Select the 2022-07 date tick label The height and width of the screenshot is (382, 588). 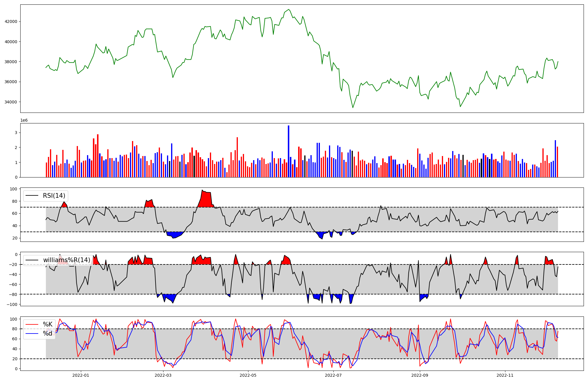click(333, 375)
